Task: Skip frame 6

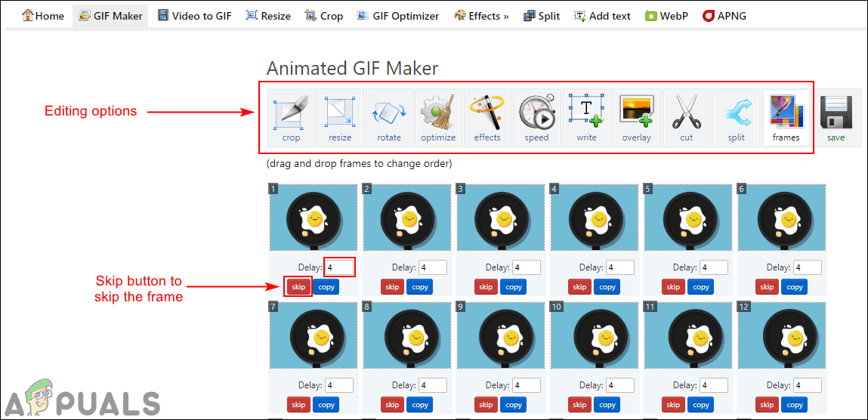Action: point(767,286)
